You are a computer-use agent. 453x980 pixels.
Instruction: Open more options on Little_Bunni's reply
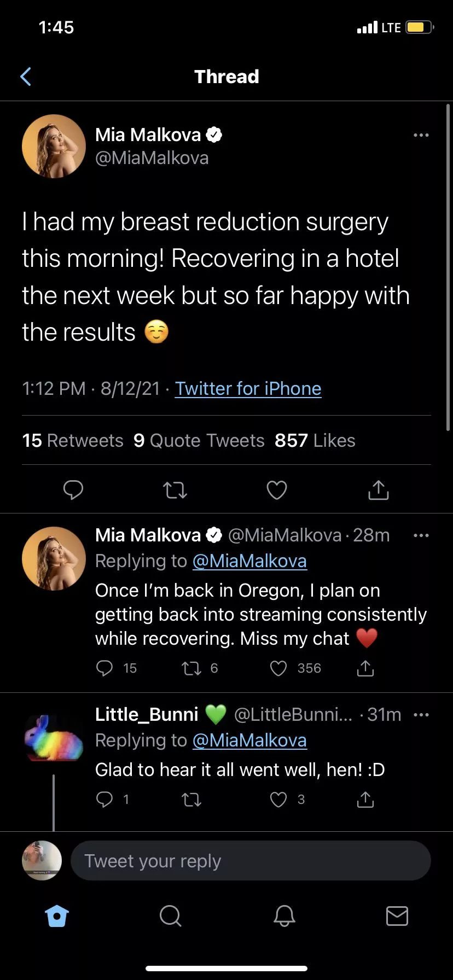click(421, 715)
